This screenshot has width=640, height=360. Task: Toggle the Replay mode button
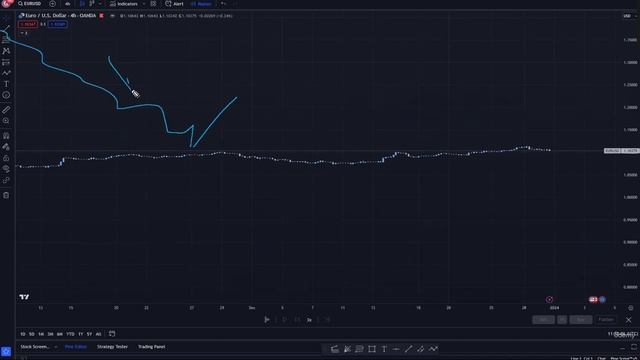click(201, 4)
